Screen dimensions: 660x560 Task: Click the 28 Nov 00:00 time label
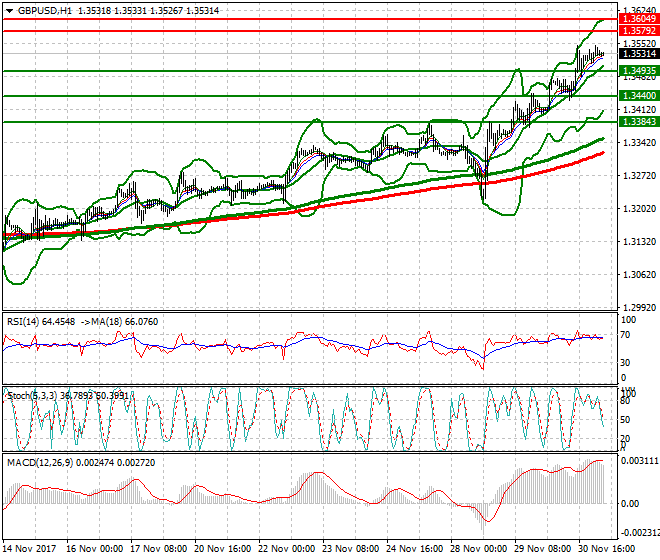tap(479, 549)
